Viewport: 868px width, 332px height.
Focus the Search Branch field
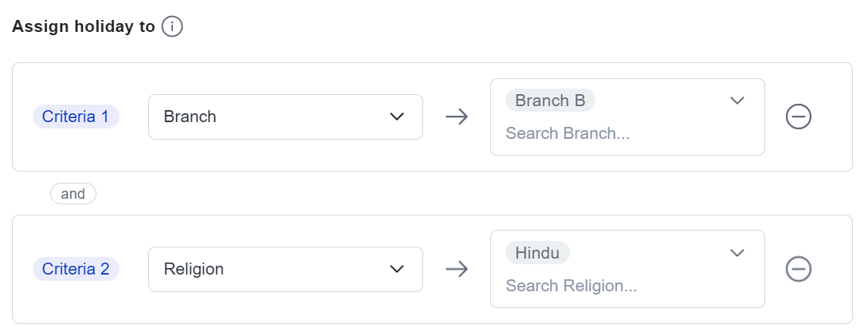tap(568, 133)
